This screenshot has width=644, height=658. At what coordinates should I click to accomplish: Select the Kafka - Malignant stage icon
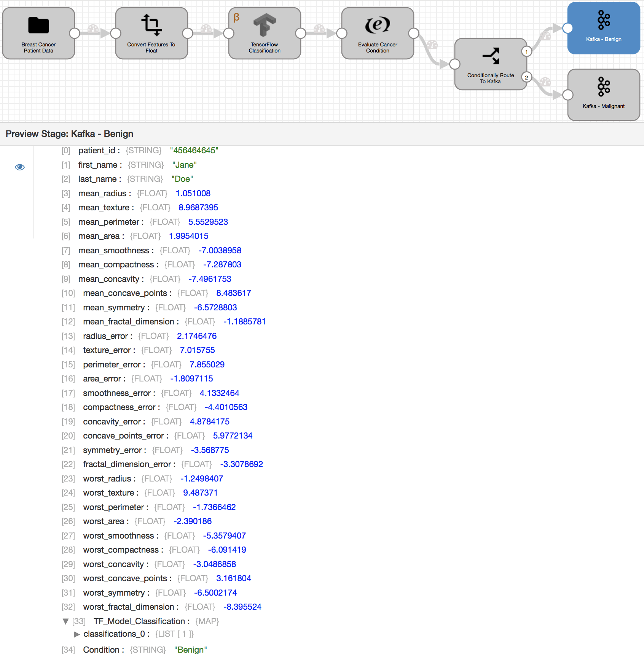[x=604, y=87]
